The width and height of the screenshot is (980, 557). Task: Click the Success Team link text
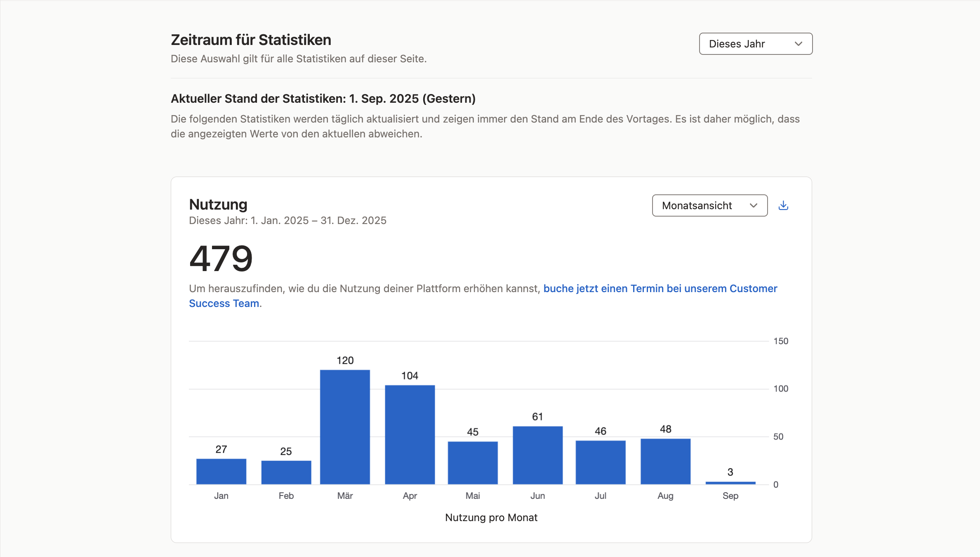(224, 303)
